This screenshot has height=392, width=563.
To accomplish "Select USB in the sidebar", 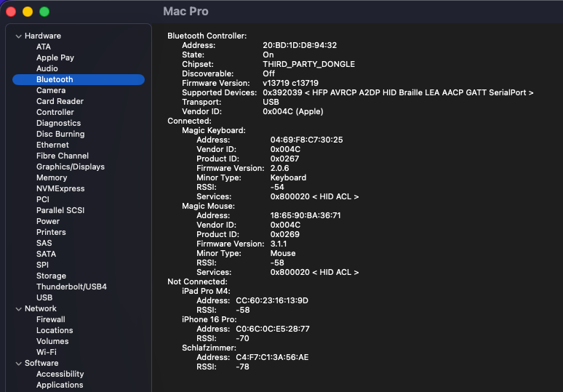I will (44, 297).
